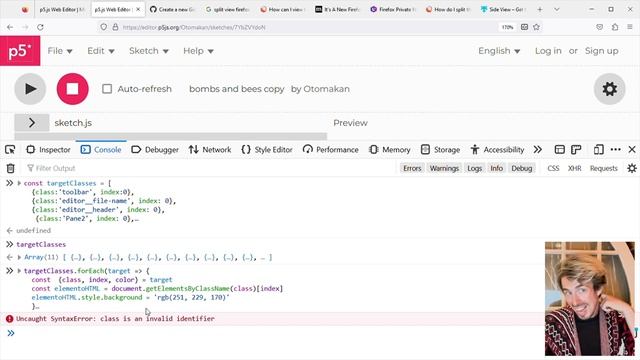Open p5 editor settings gear
This screenshot has width=640, height=360.
pos(609,89)
